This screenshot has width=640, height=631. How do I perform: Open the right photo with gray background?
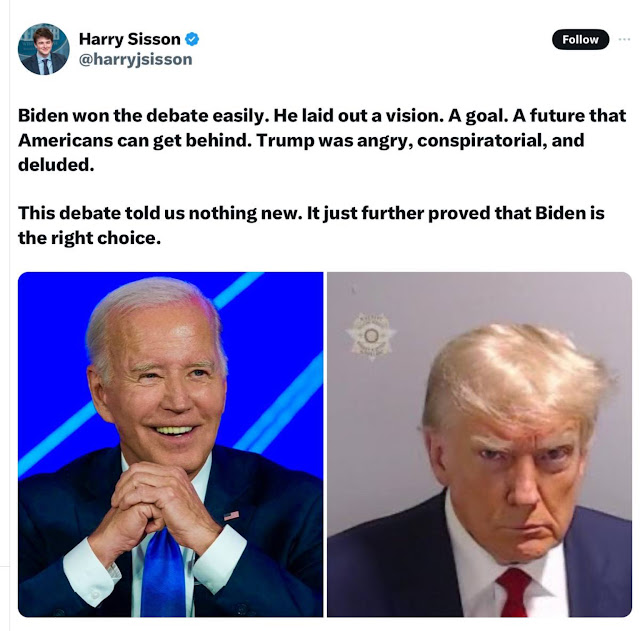coord(480,444)
